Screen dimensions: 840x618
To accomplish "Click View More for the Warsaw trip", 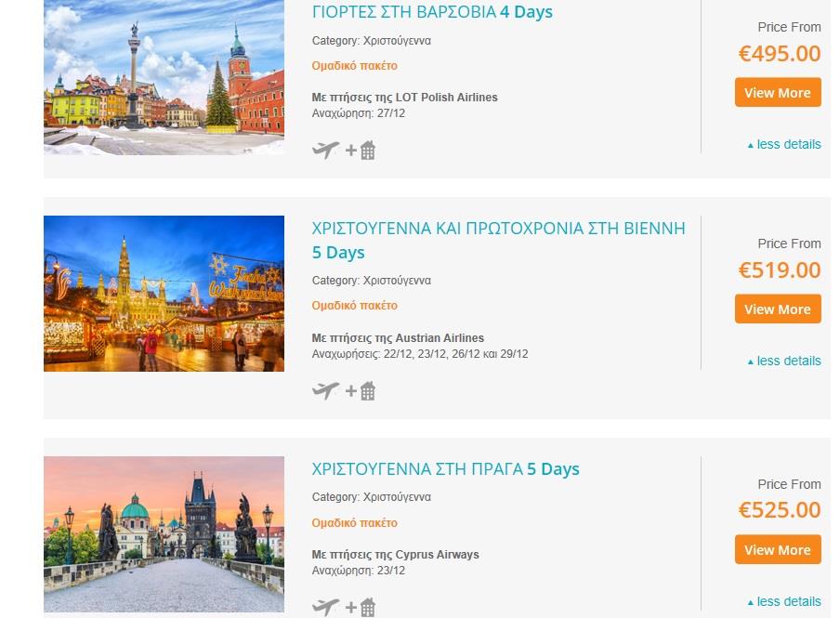I will [x=778, y=92].
